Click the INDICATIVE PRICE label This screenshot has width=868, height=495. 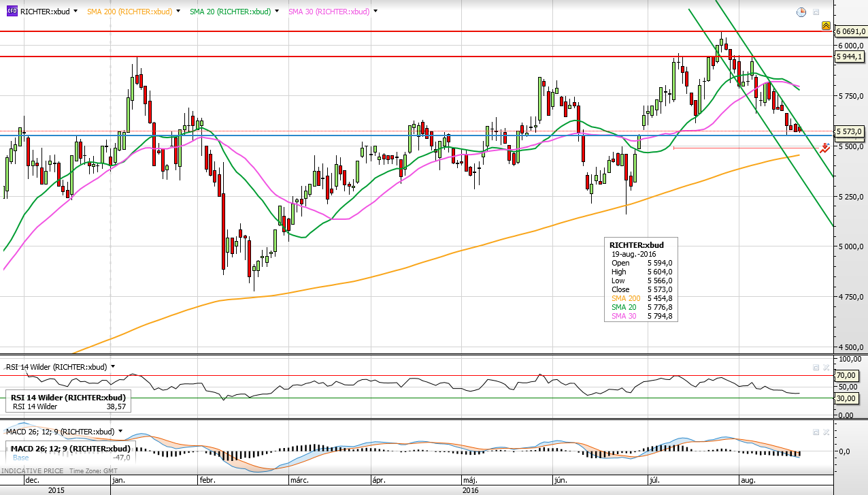coord(33,470)
